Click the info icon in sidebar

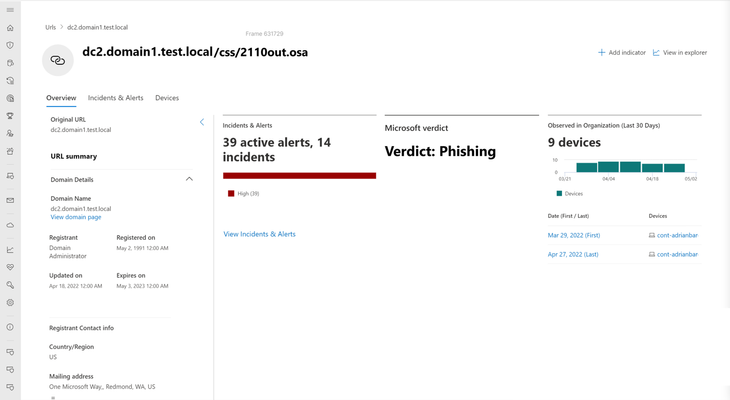[10, 327]
